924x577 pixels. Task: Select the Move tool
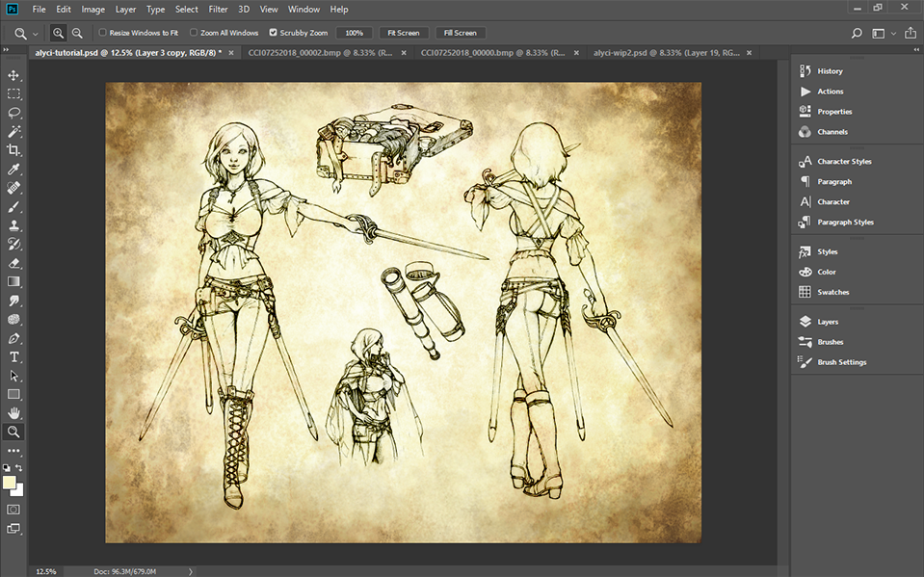[x=13, y=75]
